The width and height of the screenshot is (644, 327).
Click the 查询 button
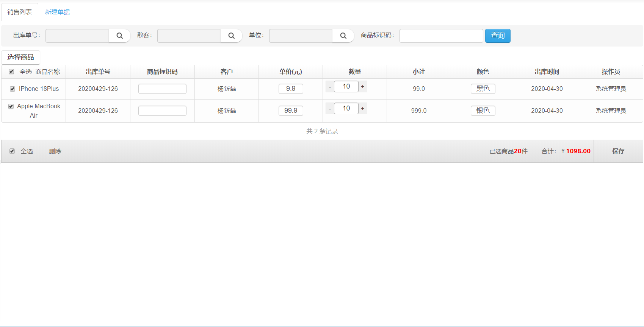pos(498,36)
